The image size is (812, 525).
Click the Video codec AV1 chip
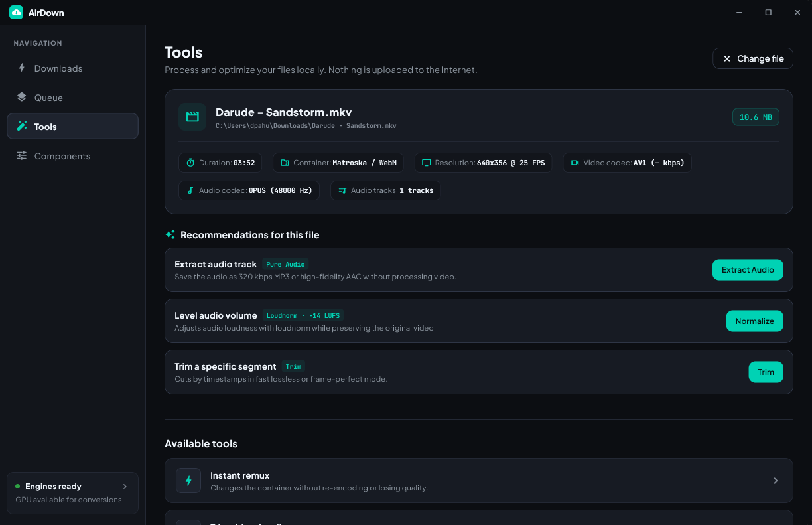pyautogui.click(x=628, y=163)
